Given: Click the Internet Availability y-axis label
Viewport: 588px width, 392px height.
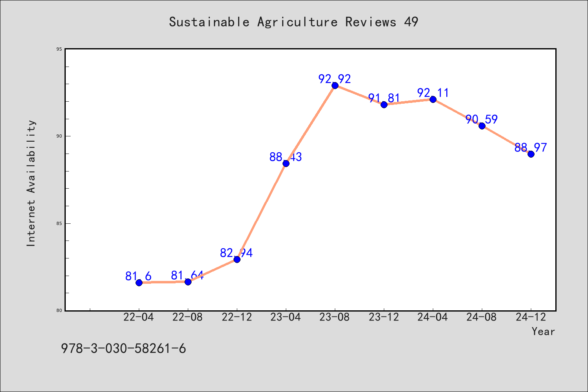Looking at the screenshot, I should [31, 183].
